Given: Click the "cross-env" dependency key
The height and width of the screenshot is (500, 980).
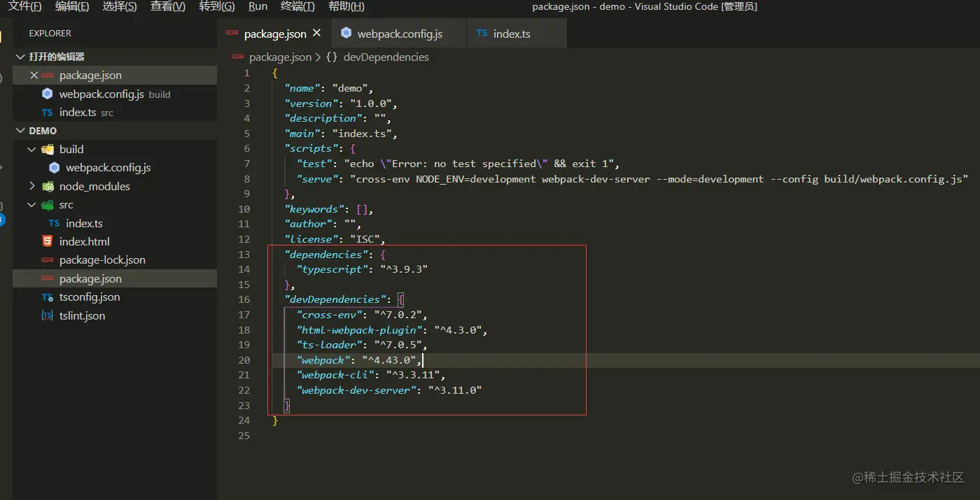Looking at the screenshot, I should point(329,315).
